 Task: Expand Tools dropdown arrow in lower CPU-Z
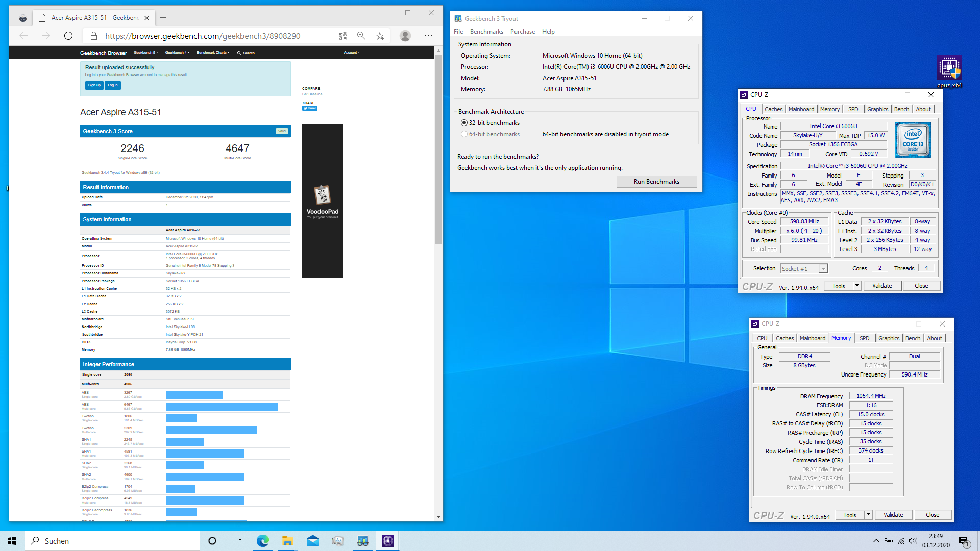(868, 515)
